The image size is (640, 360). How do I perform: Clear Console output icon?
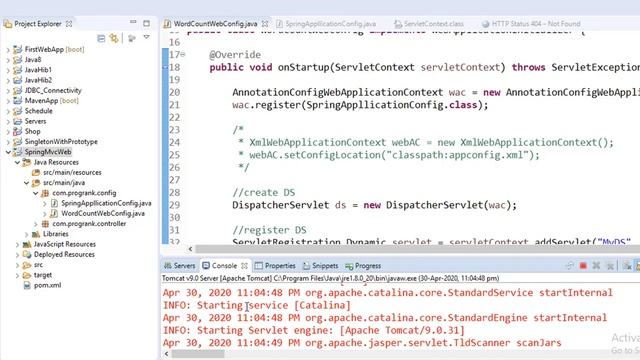(x=627, y=266)
